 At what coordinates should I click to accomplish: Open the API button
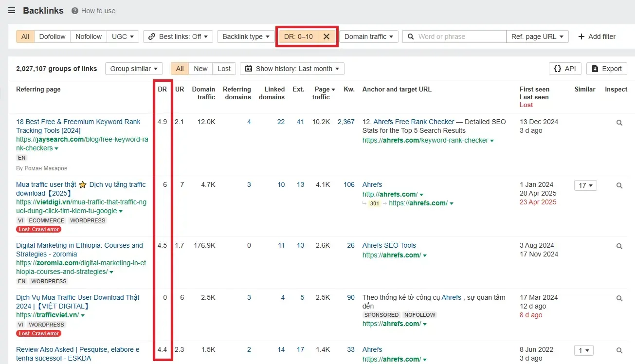(564, 69)
